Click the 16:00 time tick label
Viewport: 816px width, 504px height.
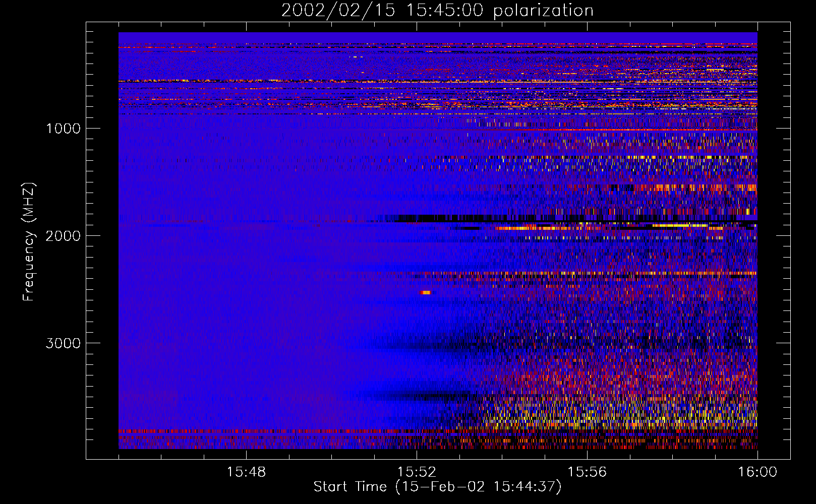point(757,472)
